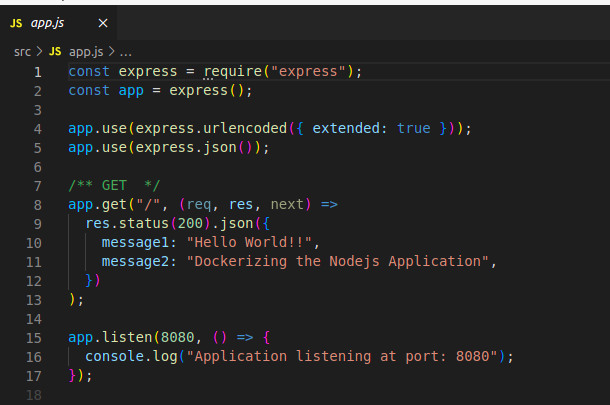The height and width of the screenshot is (405, 610).
Task: Open the src folder breadcrumb
Action: tap(22, 50)
